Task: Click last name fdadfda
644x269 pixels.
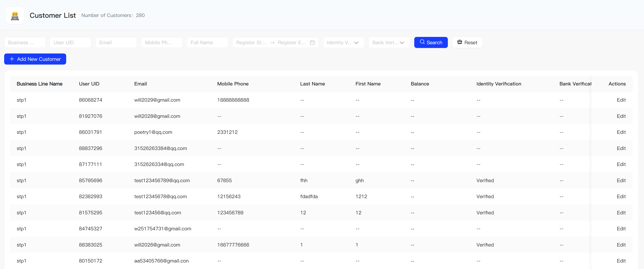Action: [309, 197]
